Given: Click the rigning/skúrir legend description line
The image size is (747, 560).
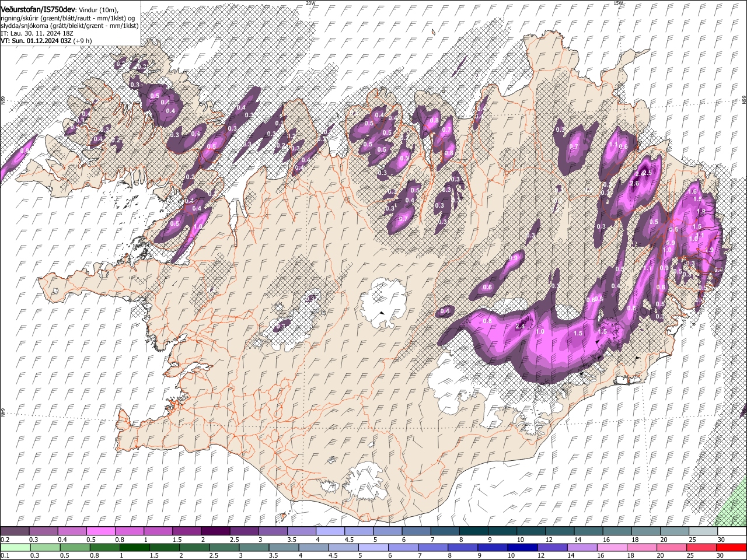Looking at the screenshot, I should pos(68,17).
